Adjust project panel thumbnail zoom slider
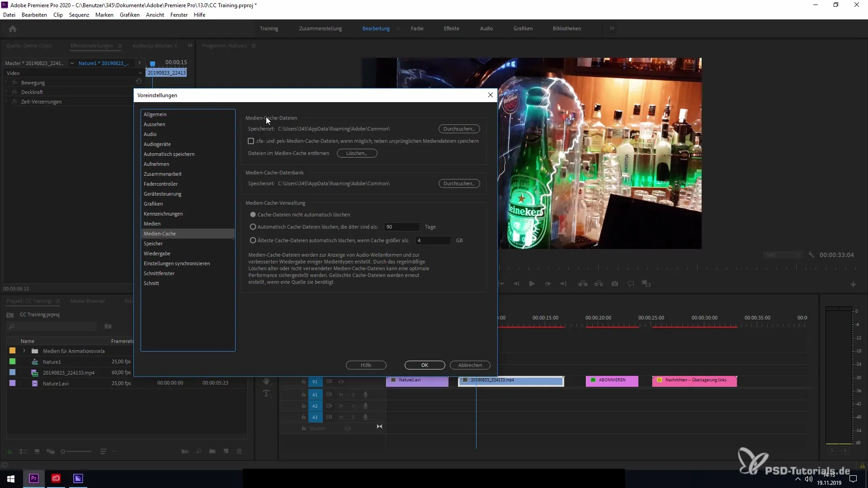 tap(76, 451)
